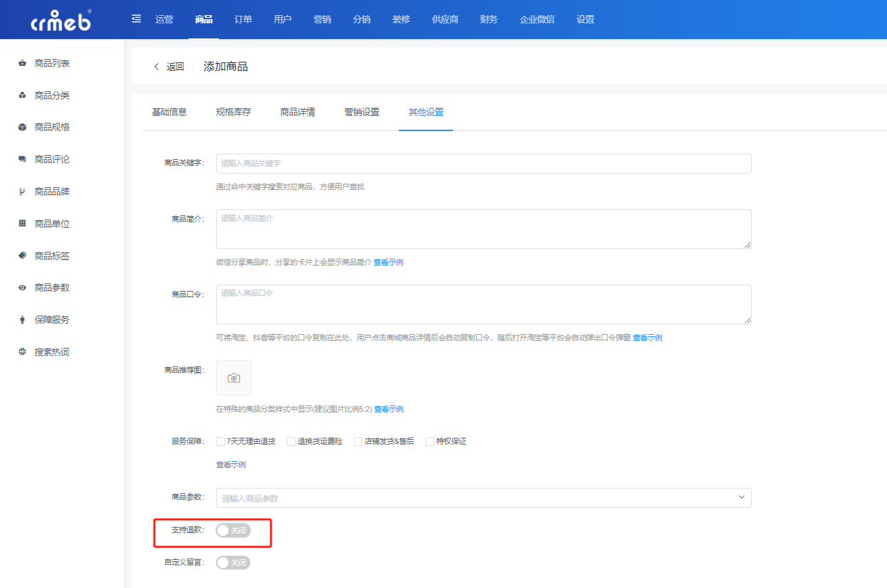The height and width of the screenshot is (588, 887).
Task: Turn on the 自定义留言 switch
Action: tap(233, 563)
